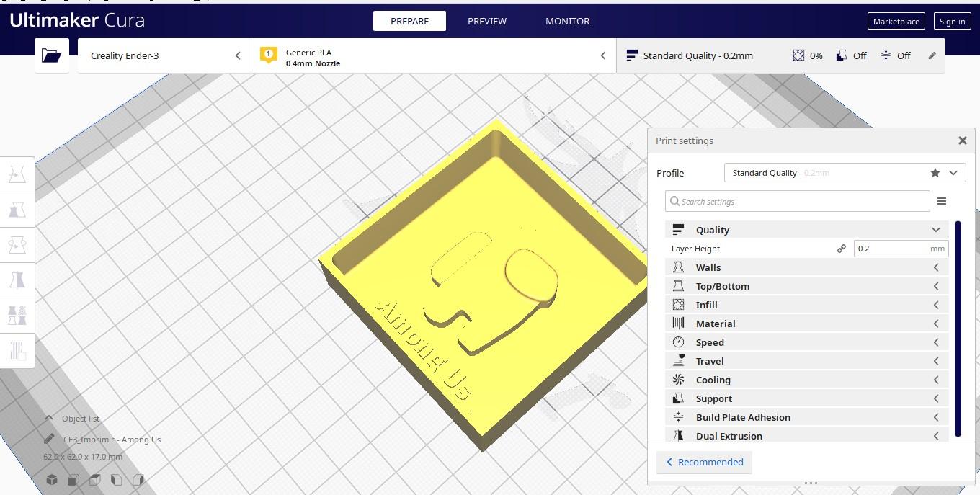Expand the Build Plate Adhesion section
The height and width of the screenshot is (495, 980).
(x=806, y=417)
